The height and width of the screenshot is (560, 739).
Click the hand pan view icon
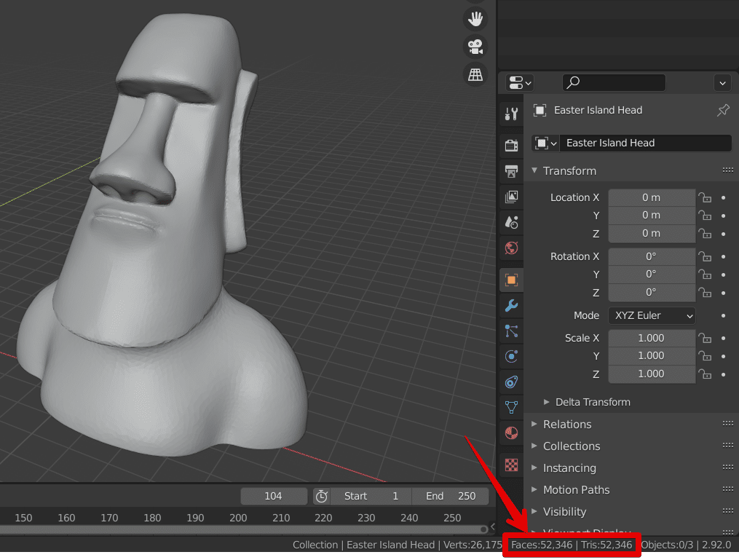[x=475, y=19]
